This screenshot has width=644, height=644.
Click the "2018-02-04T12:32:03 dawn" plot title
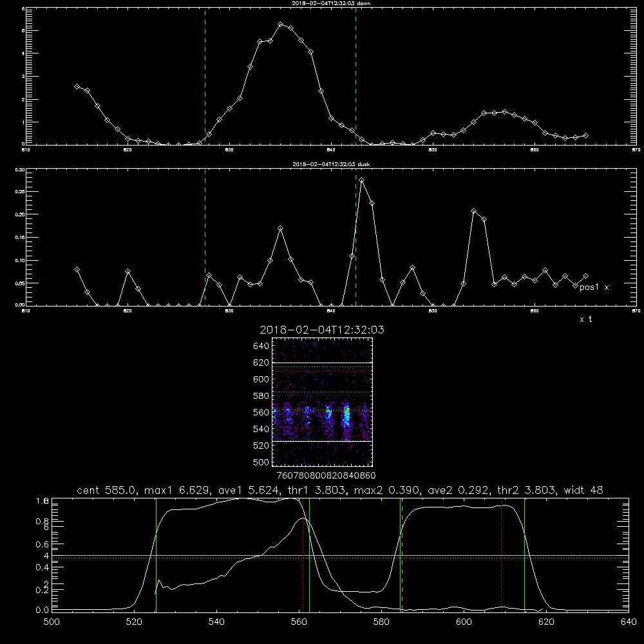point(331,3)
